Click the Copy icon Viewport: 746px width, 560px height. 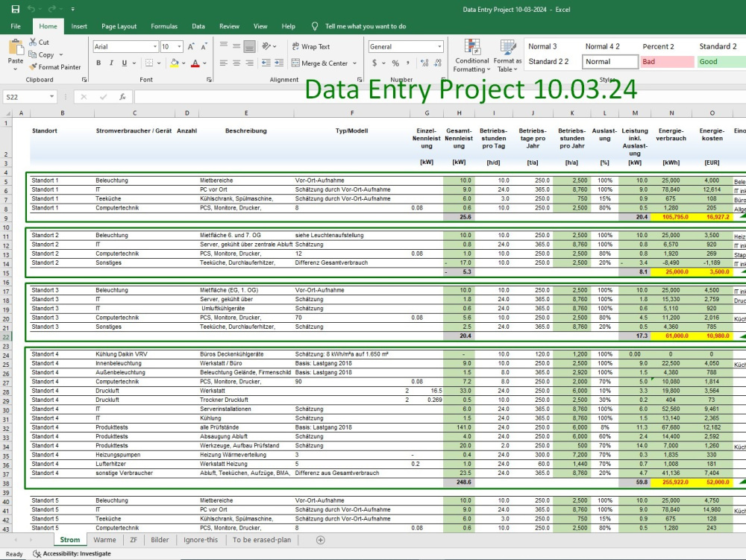(x=32, y=54)
